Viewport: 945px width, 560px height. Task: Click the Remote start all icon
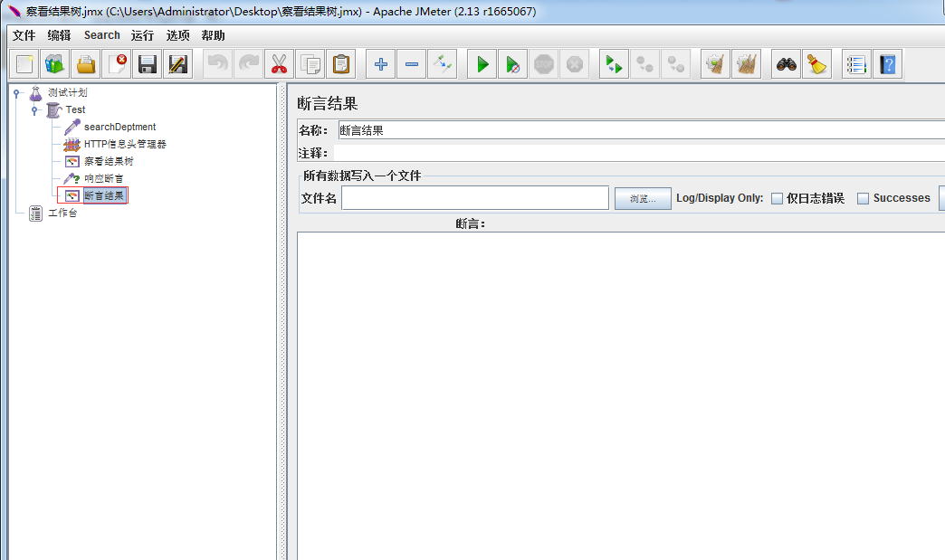(614, 64)
